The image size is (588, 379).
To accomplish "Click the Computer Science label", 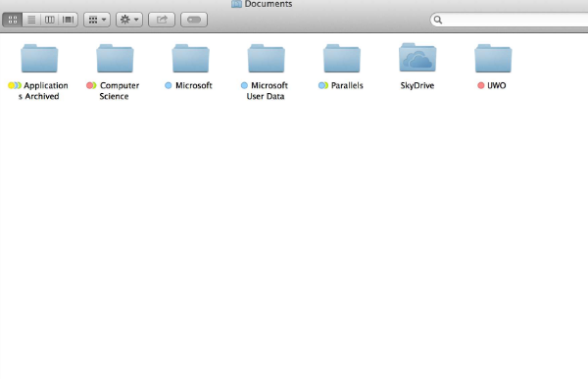I will pyautogui.click(x=119, y=91).
